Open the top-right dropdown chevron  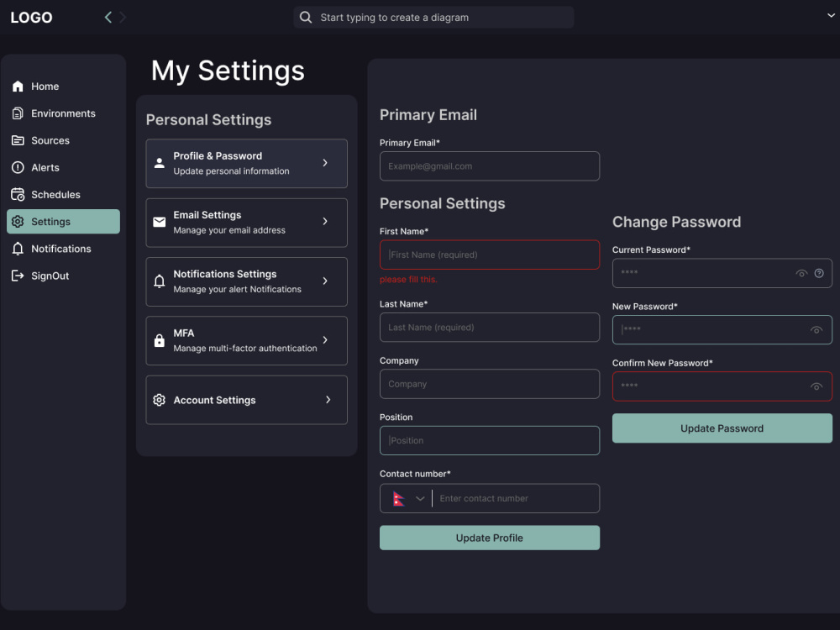click(x=831, y=15)
